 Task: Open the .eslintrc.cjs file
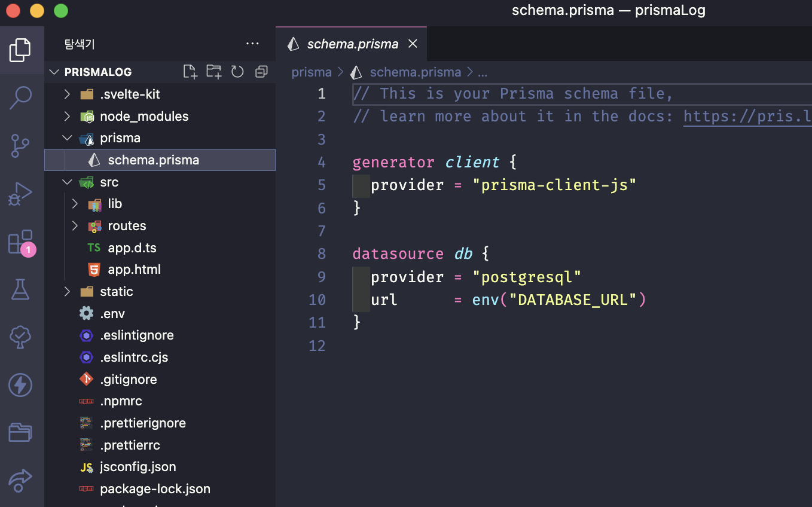pyautogui.click(x=160, y=358)
